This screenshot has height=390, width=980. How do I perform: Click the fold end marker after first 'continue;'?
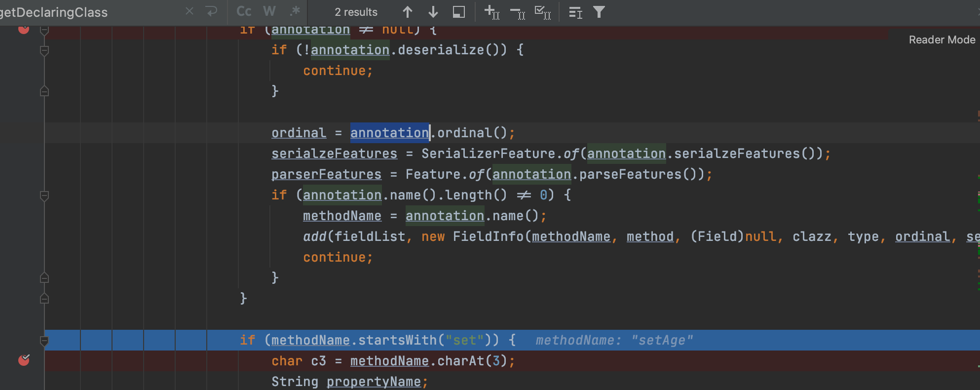(x=44, y=91)
